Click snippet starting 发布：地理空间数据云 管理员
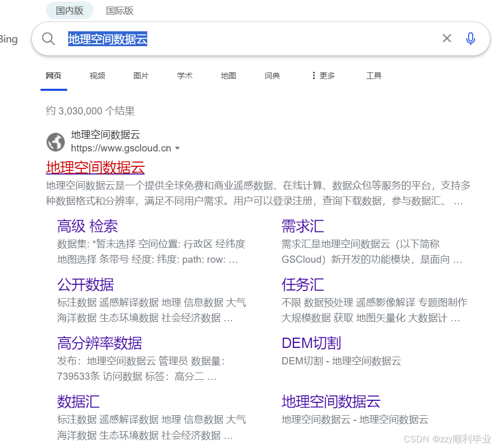This screenshot has height=448, width=493. coord(141,369)
